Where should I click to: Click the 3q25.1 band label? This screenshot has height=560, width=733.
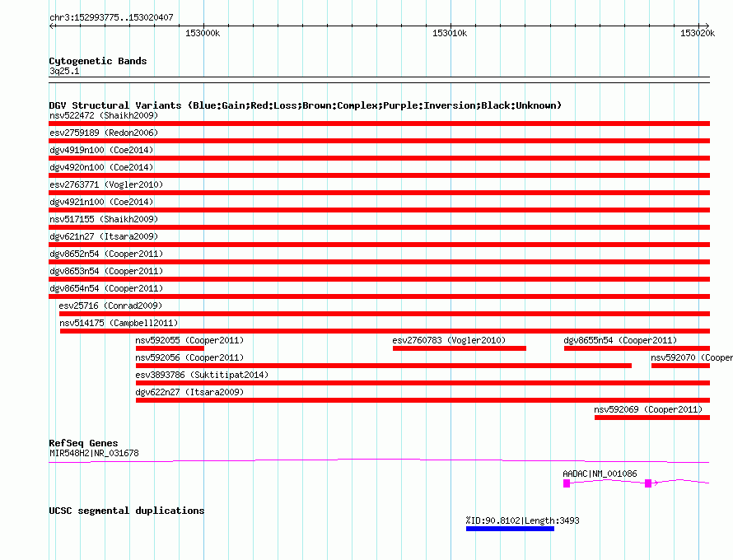point(64,71)
